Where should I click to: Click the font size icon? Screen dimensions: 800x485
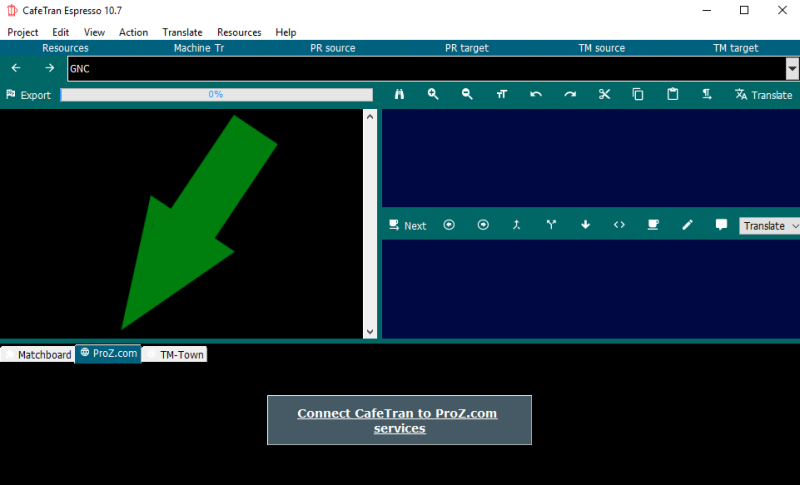(502, 94)
